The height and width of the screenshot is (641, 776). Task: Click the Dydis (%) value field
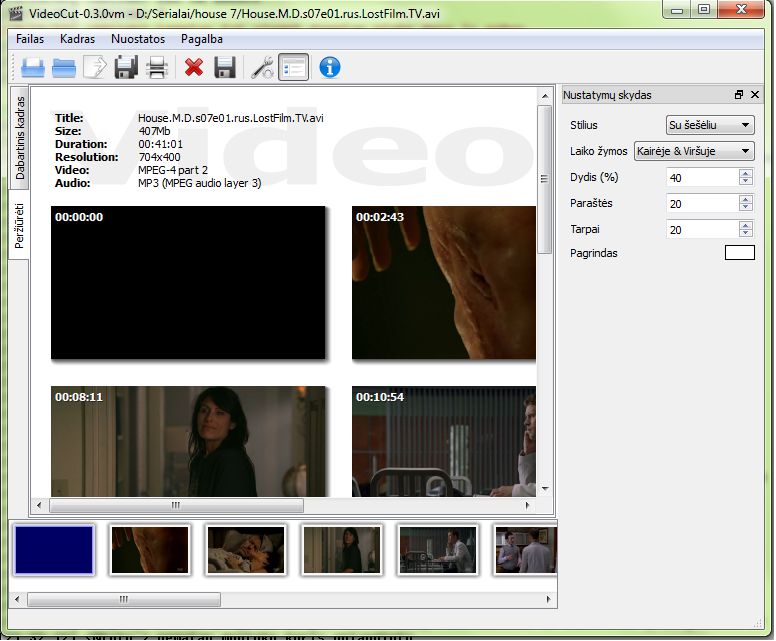point(702,178)
